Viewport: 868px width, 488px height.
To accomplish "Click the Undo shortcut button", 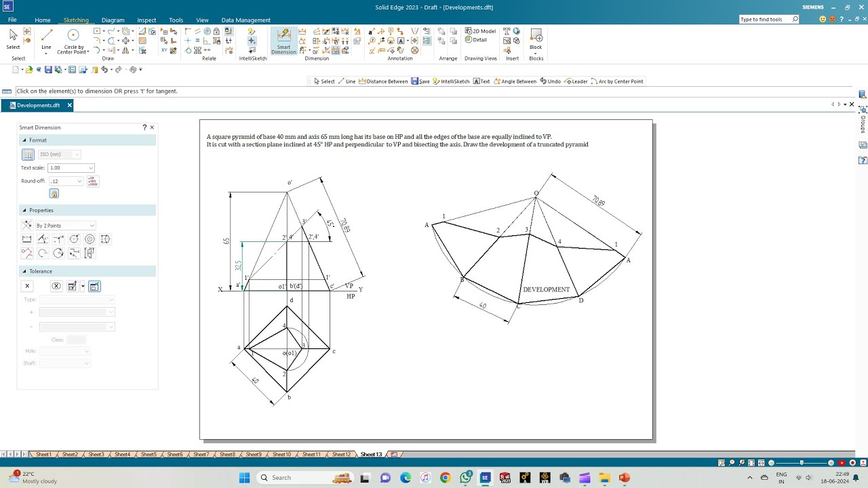I will pos(551,81).
